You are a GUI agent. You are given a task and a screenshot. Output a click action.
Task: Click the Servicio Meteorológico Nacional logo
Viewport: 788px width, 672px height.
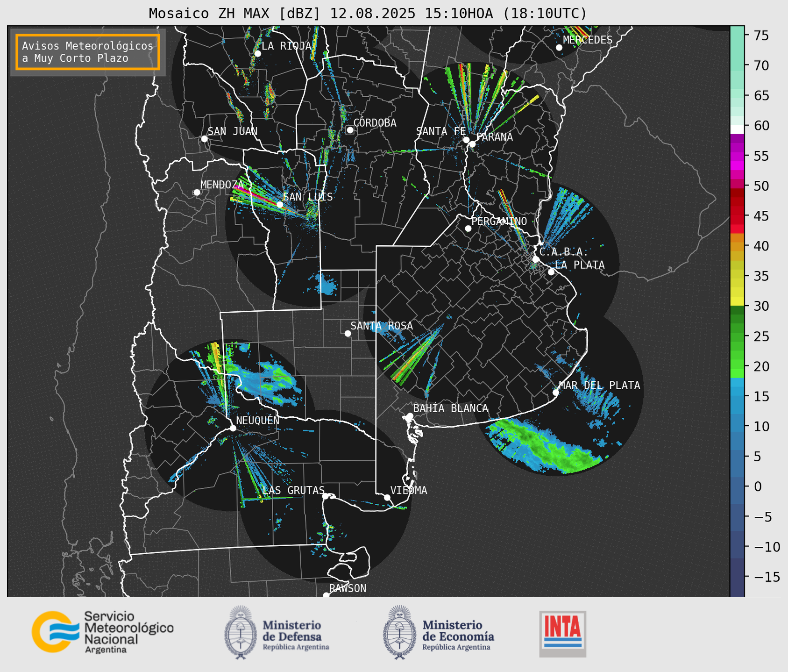click(x=103, y=632)
